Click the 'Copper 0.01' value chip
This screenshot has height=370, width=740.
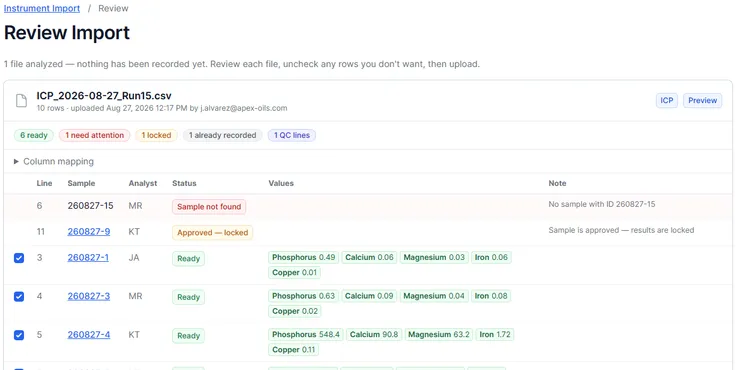pyautogui.click(x=294, y=273)
